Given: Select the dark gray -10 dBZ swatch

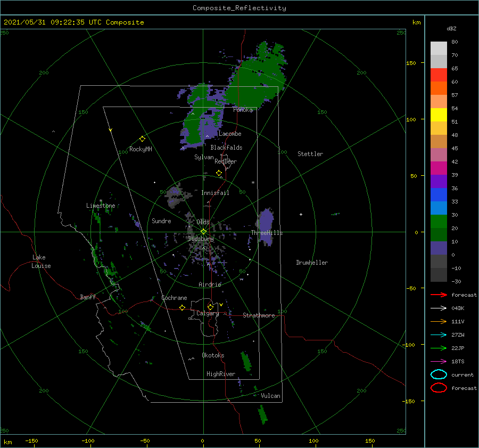Looking at the screenshot, I should tap(439, 274).
